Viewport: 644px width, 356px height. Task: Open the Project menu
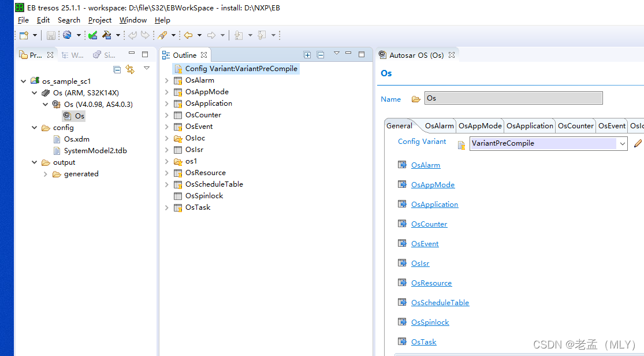pyautogui.click(x=100, y=20)
